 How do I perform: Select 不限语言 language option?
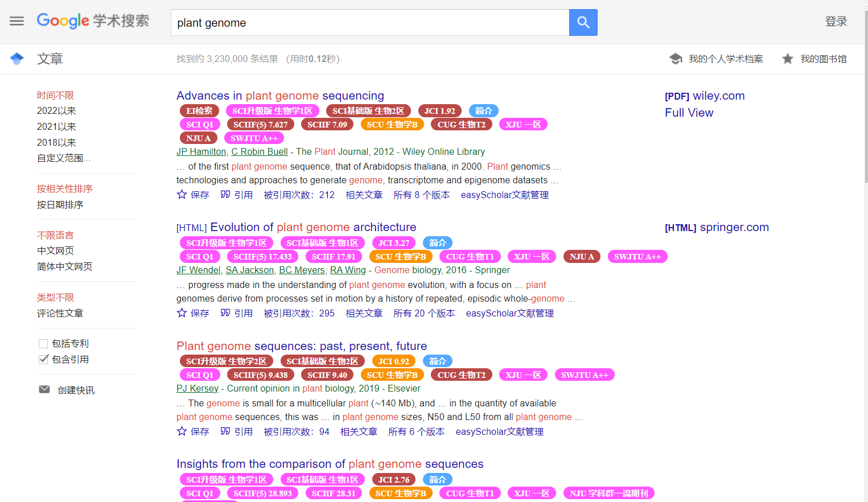click(x=56, y=235)
